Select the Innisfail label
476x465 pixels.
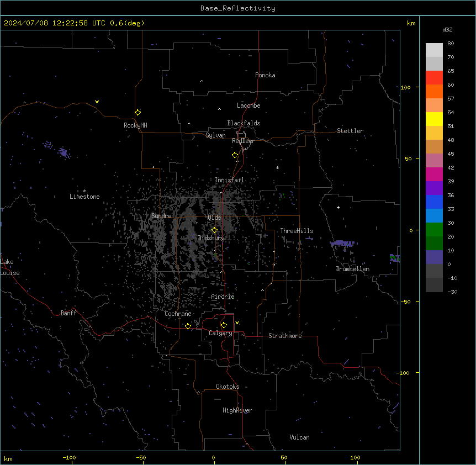tap(229, 180)
